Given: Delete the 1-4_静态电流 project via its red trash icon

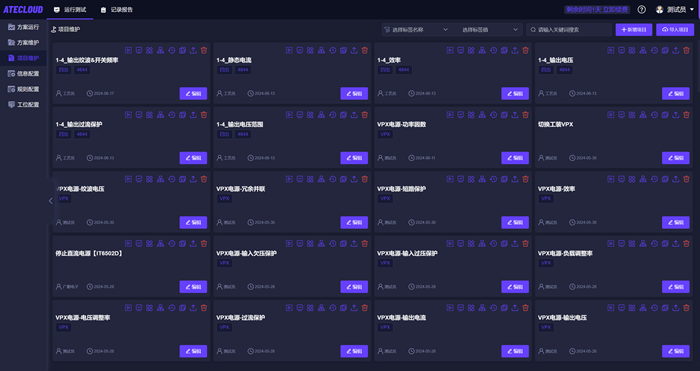Looking at the screenshot, I should click(x=365, y=50).
